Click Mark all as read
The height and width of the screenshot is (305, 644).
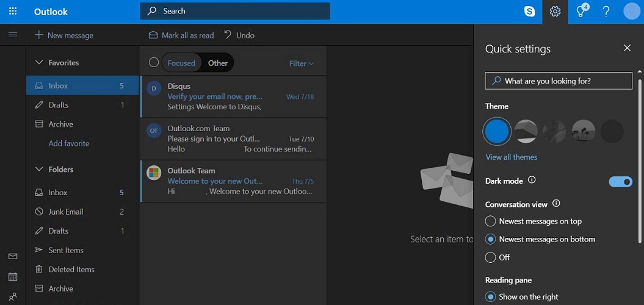(x=181, y=35)
